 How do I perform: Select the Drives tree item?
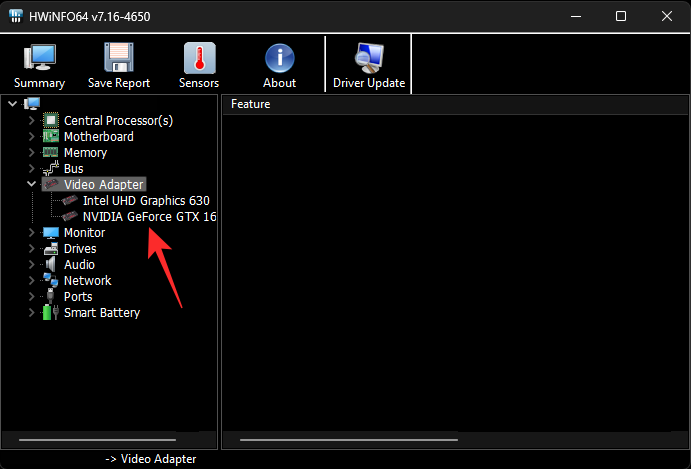(80, 249)
